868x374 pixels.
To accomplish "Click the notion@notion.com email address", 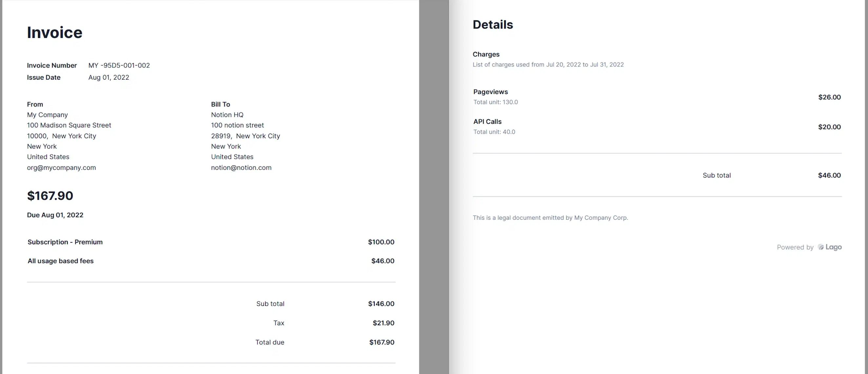I will 241,168.
